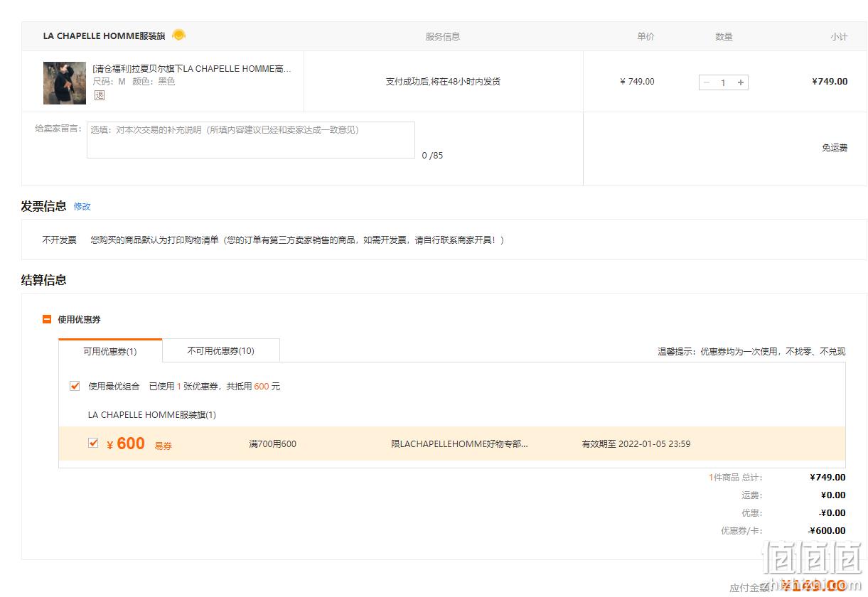Decrease quantity with the minus button
This screenshot has height=597, width=868.
tap(707, 82)
